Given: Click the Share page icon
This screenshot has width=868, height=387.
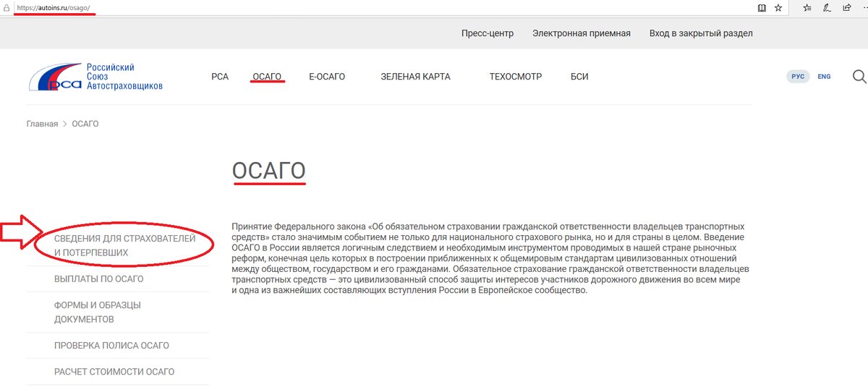Looking at the screenshot, I should click(846, 8).
